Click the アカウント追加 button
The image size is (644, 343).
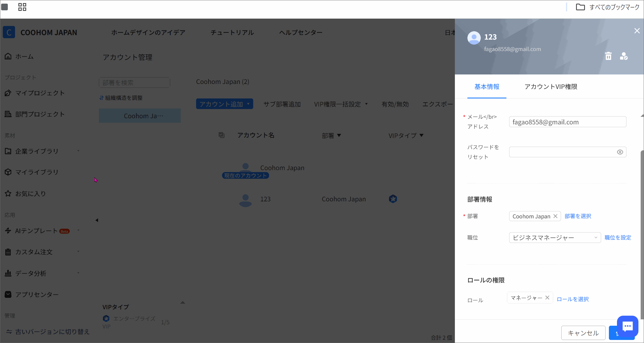pos(225,104)
